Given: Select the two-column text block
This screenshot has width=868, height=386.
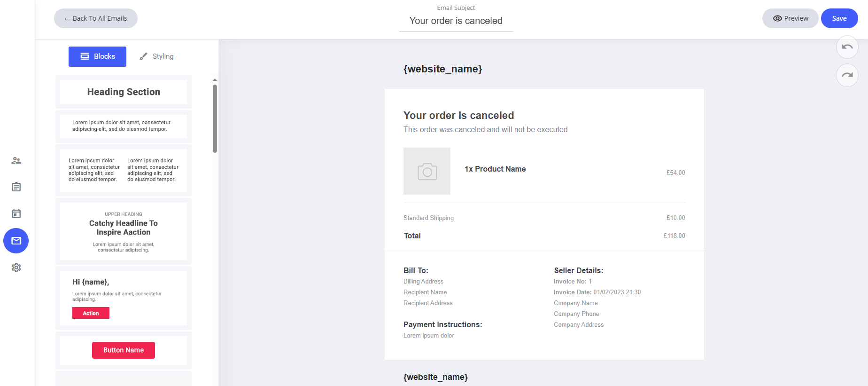Looking at the screenshot, I should tap(124, 170).
